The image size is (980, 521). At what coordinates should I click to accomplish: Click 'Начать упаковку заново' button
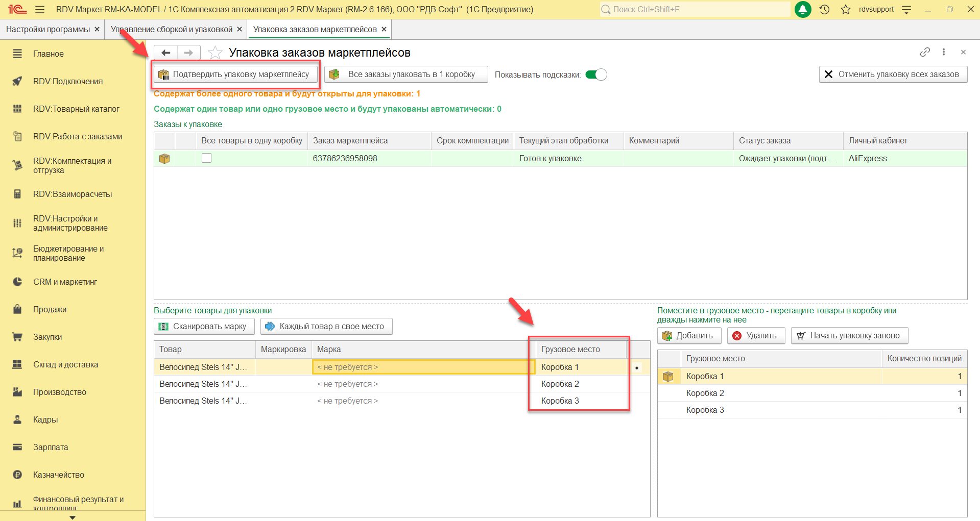pyautogui.click(x=849, y=336)
